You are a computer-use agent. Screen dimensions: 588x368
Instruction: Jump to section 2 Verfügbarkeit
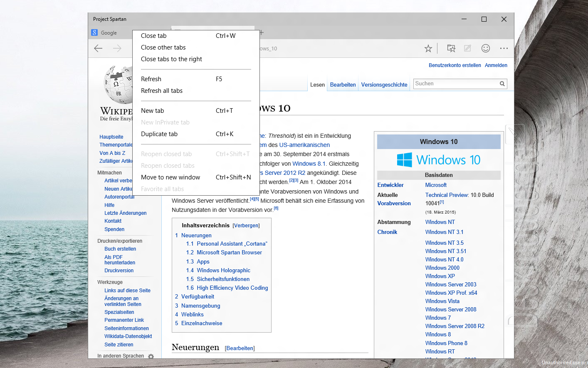195,296
